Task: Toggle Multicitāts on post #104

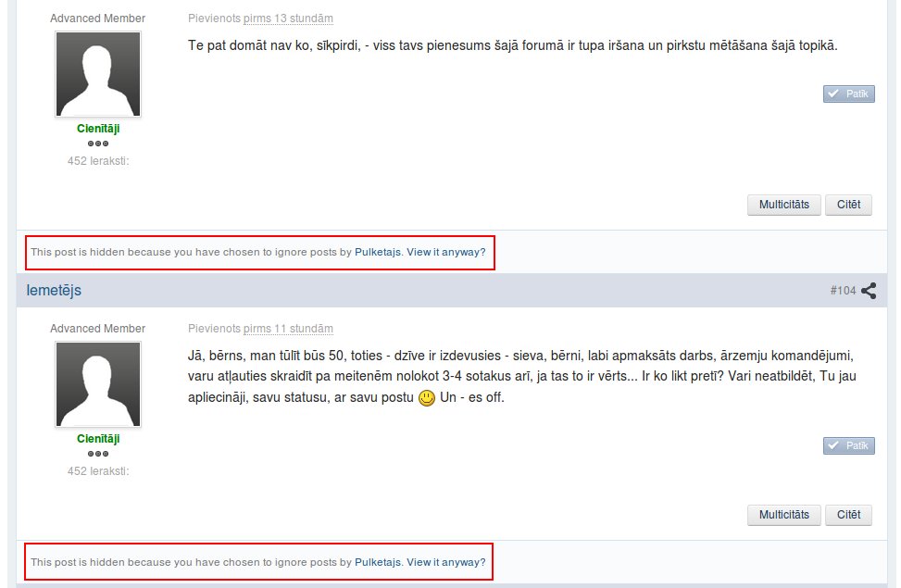Action: tap(783, 515)
